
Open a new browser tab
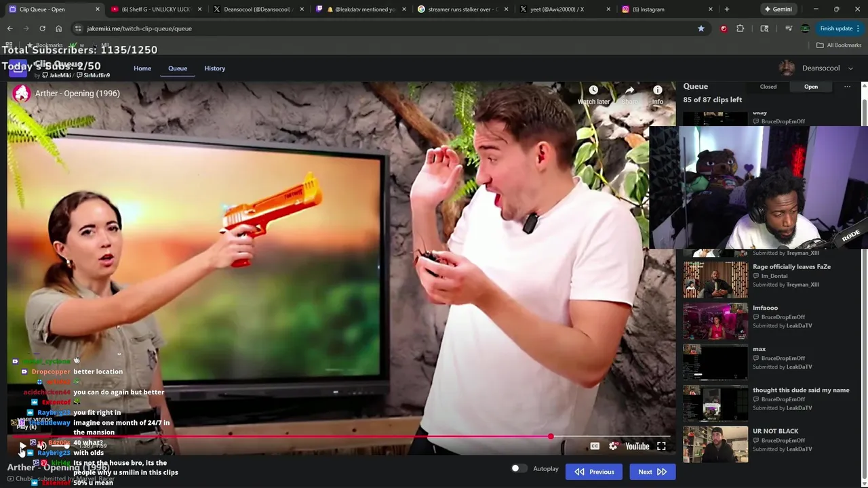tap(726, 9)
